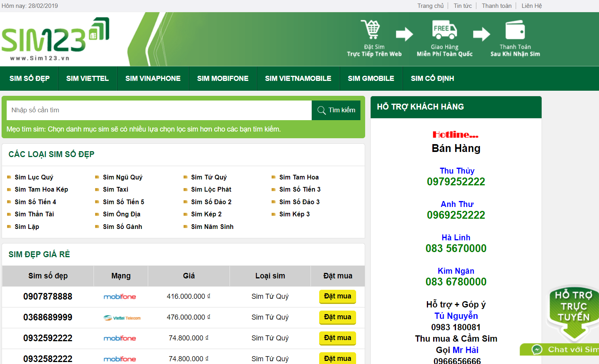Open the "Sim Năm Sinh" category link

point(212,227)
